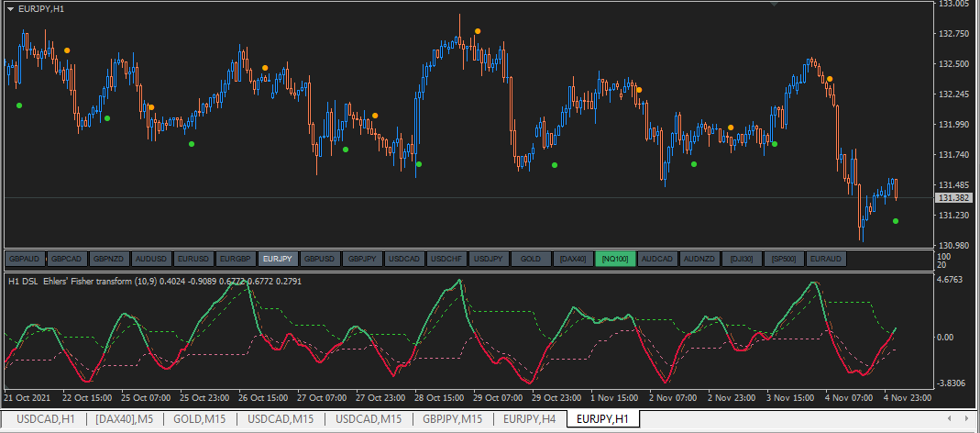The width and height of the screenshot is (980, 433).
Task: Choose the EURUSD symbol button
Action: 193,260
